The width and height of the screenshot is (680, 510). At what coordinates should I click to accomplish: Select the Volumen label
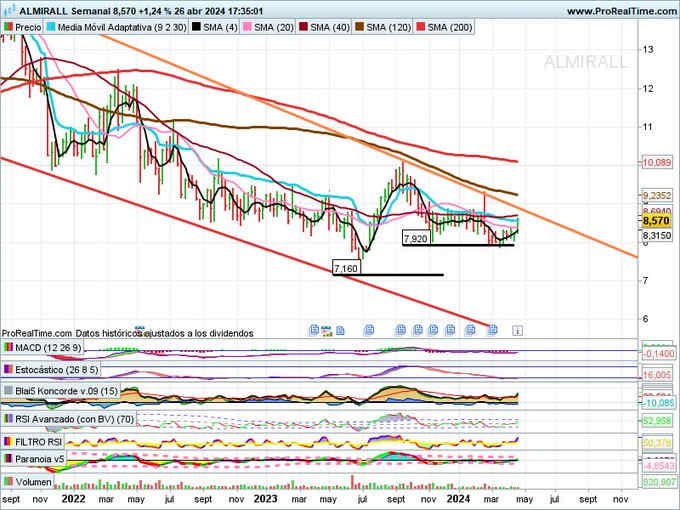pyautogui.click(x=33, y=482)
